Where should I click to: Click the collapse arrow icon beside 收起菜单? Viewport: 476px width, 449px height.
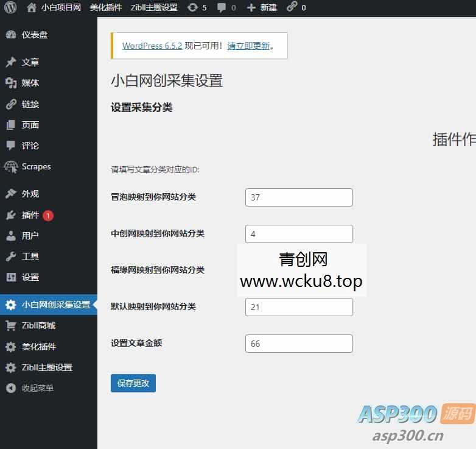pyautogui.click(x=11, y=388)
